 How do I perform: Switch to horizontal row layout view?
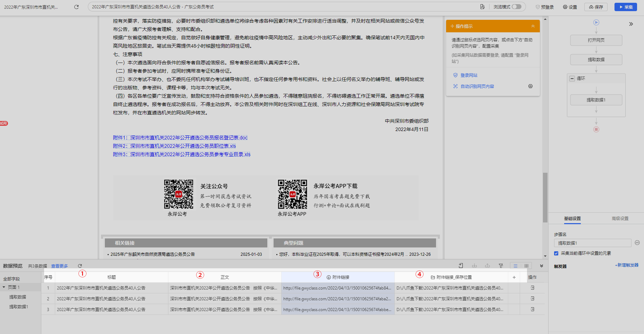(516, 266)
